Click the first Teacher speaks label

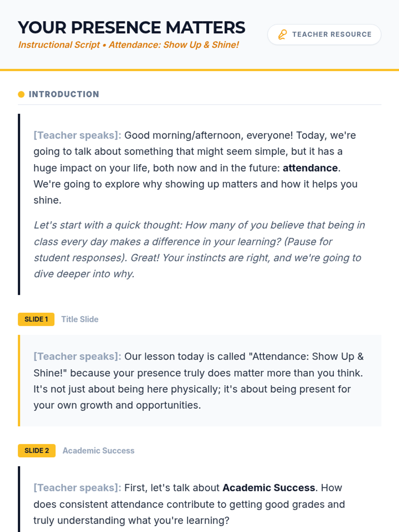pos(77,135)
